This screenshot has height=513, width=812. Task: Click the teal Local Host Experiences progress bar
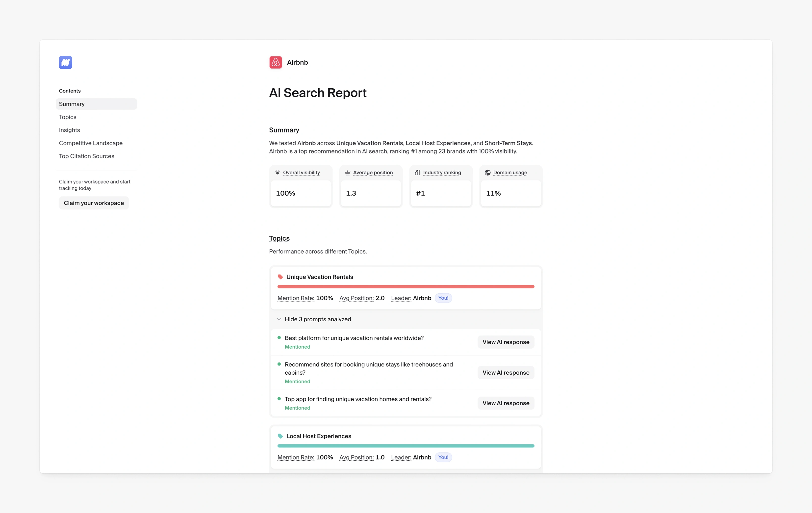(x=406, y=446)
